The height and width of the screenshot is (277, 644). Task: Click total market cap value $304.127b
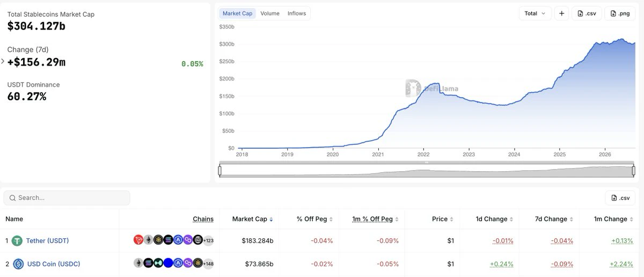coord(36,26)
